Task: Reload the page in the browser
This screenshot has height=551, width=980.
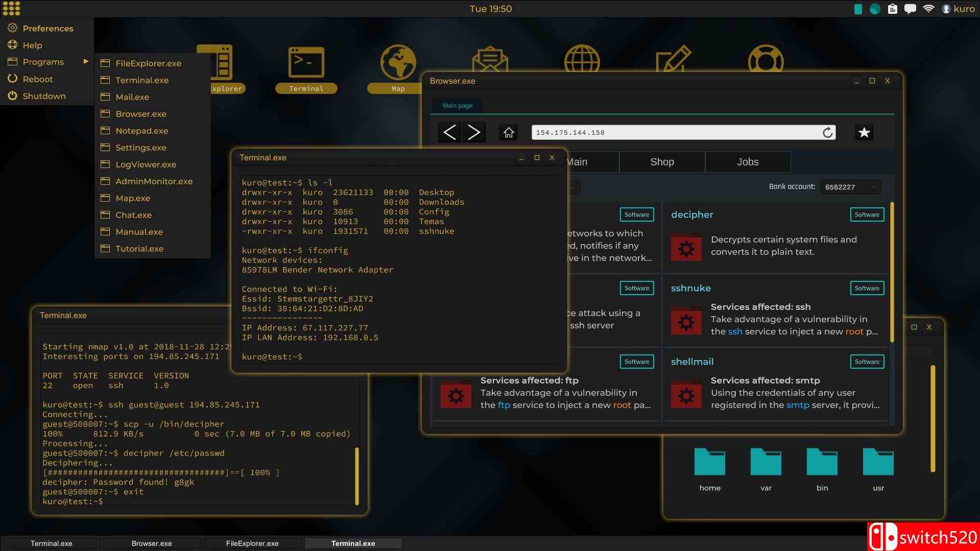Action: [x=827, y=133]
